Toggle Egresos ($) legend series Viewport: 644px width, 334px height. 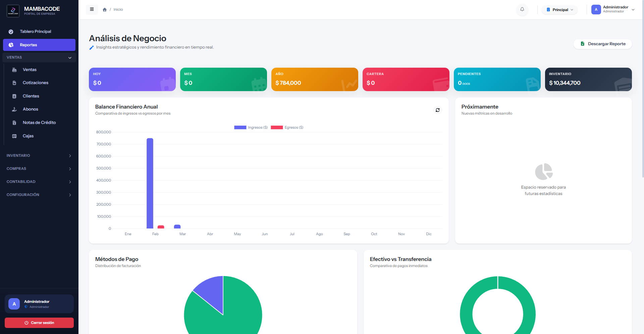pyautogui.click(x=287, y=127)
